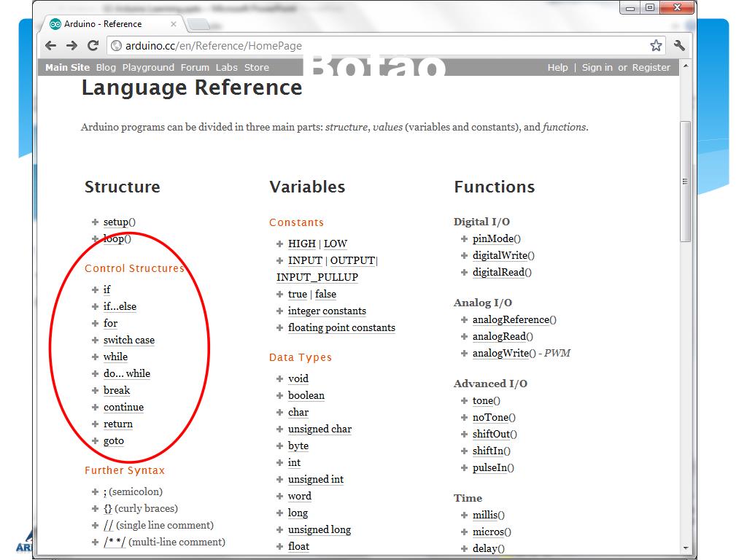Open the return reference link
Screen dimensions: 747x560
pyautogui.click(x=118, y=424)
